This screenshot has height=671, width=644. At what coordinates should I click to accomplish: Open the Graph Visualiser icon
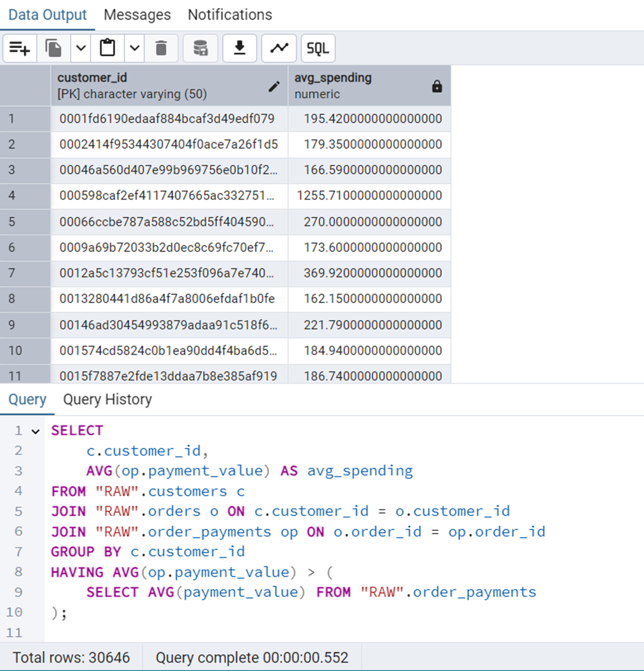pyautogui.click(x=279, y=49)
